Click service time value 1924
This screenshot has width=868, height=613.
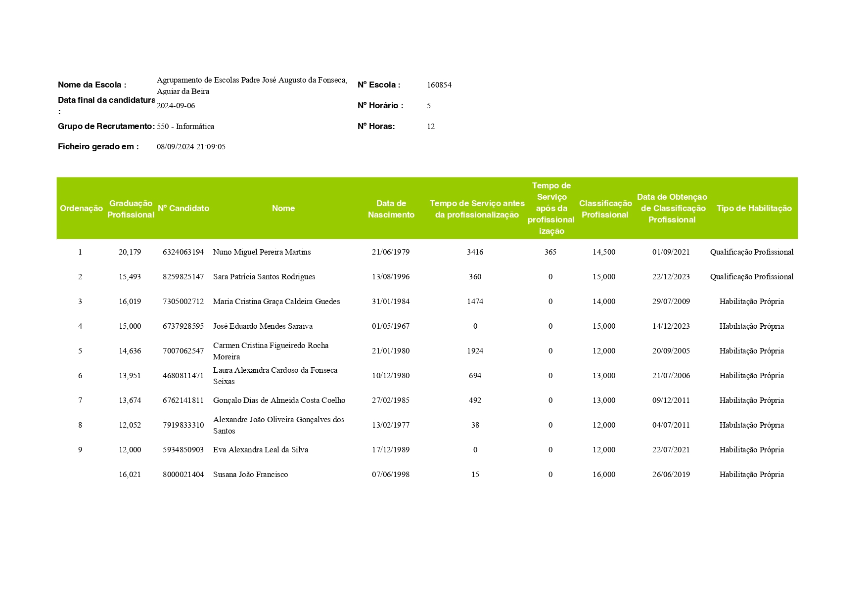pyautogui.click(x=475, y=351)
